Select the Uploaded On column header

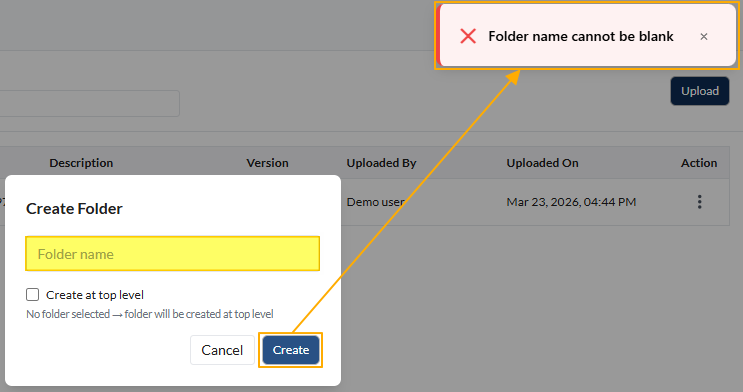pos(543,163)
